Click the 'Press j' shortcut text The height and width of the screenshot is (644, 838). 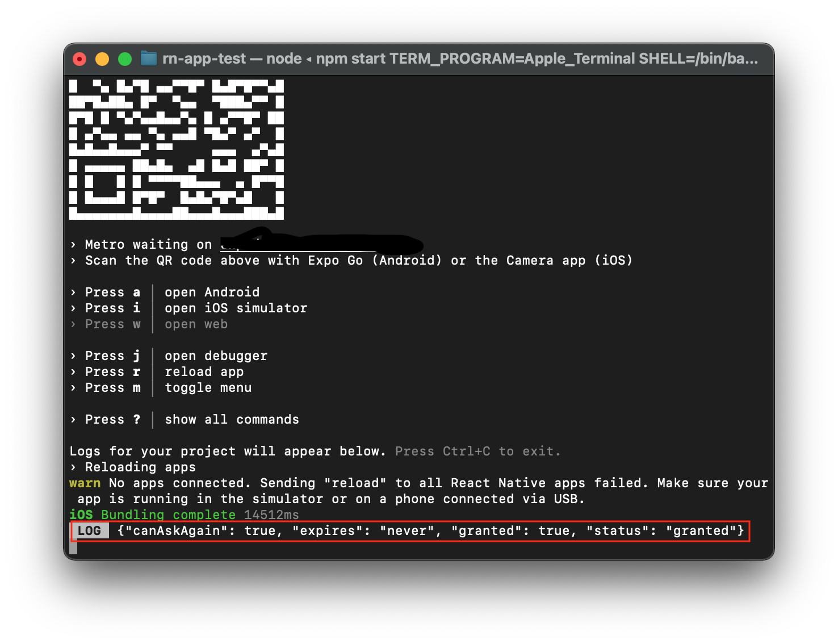pyautogui.click(x=112, y=356)
